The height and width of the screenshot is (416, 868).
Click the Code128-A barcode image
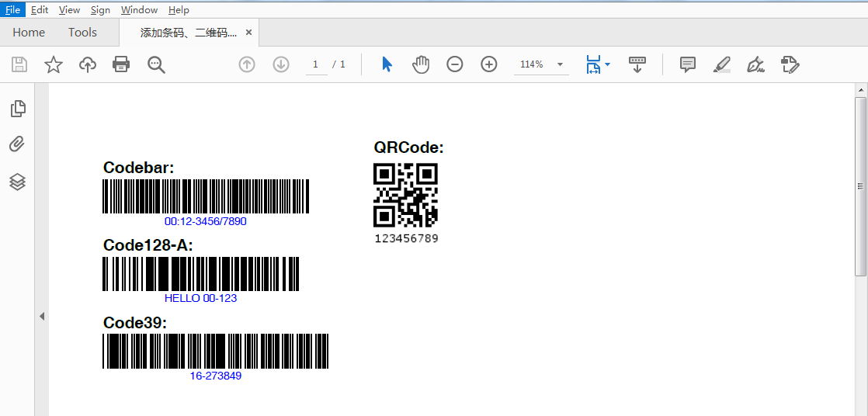(x=201, y=274)
